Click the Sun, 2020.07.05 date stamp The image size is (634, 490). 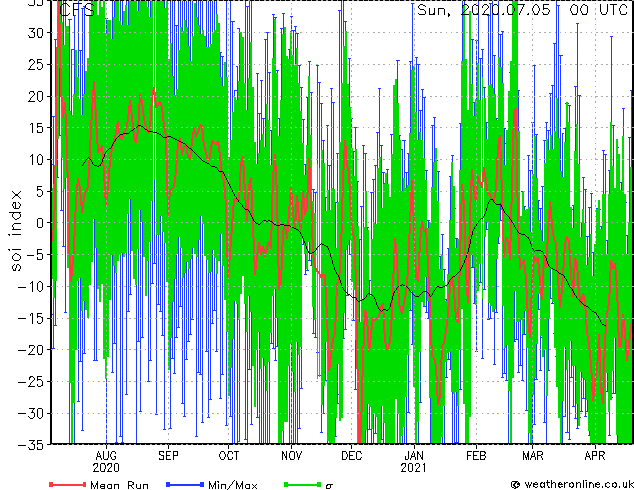pyautogui.click(x=487, y=10)
